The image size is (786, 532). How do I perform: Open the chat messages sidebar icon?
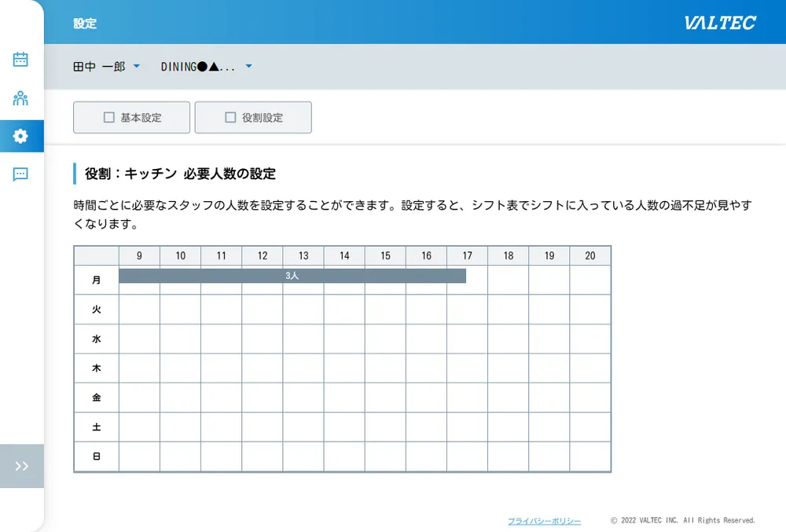pyautogui.click(x=20, y=174)
